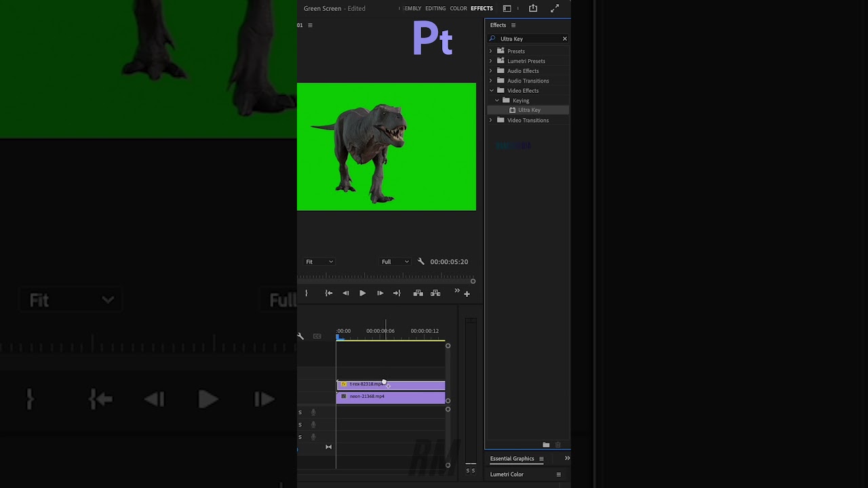Screen dimensions: 868x488
Task: Open the Lumetri Color panel menu
Action: (559, 474)
